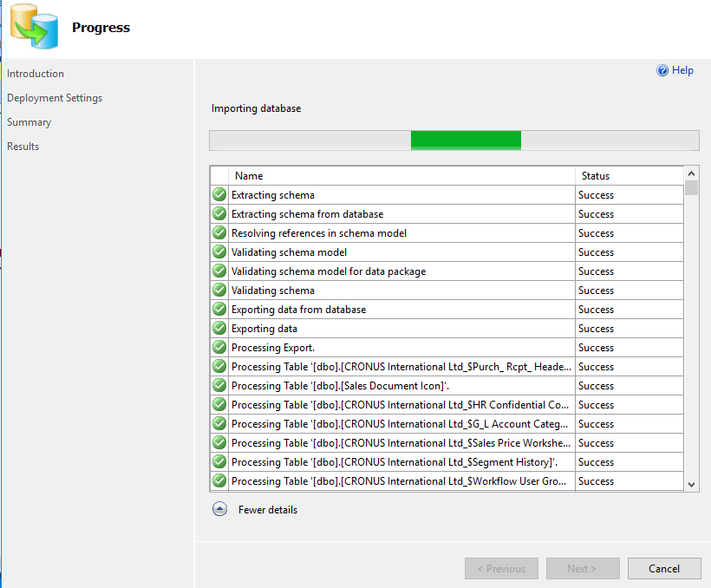The width and height of the screenshot is (711, 588).
Task: Click checkmark for Sales Document Icon table
Action: [219, 386]
